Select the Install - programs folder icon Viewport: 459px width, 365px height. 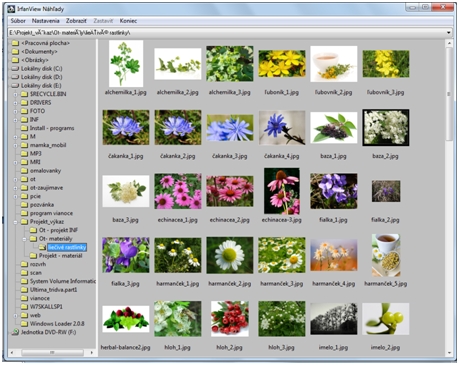coord(24,128)
